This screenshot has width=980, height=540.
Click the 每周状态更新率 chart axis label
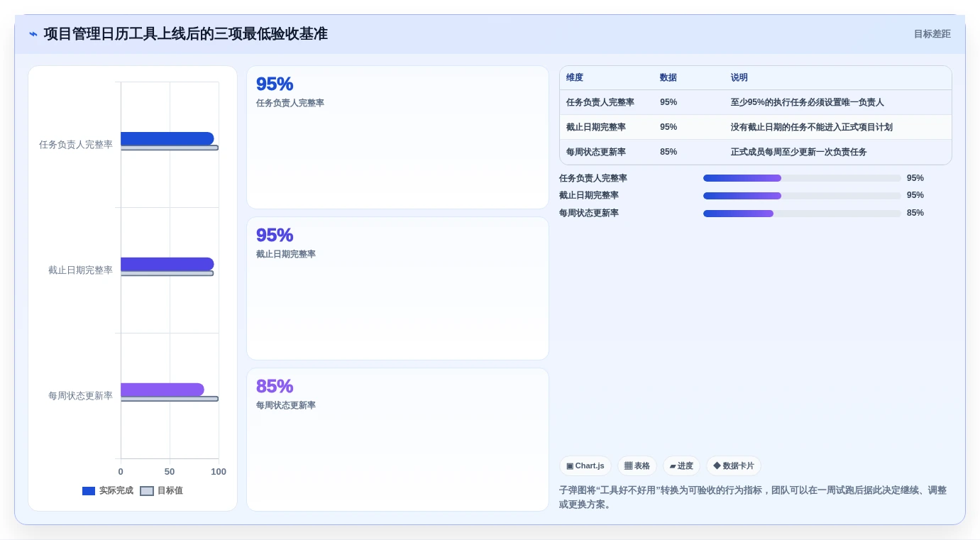(x=80, y=396)
